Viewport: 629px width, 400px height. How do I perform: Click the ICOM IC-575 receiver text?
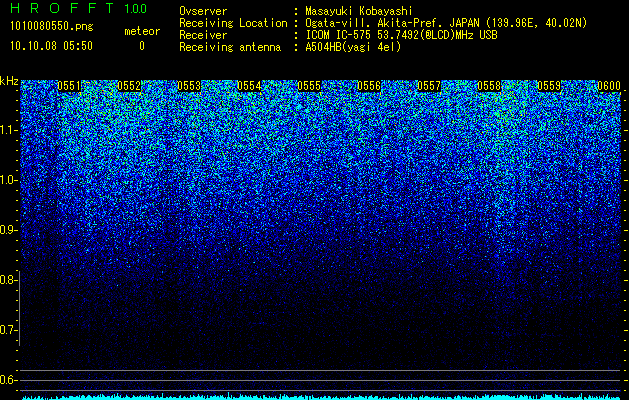tap(402, 35)
